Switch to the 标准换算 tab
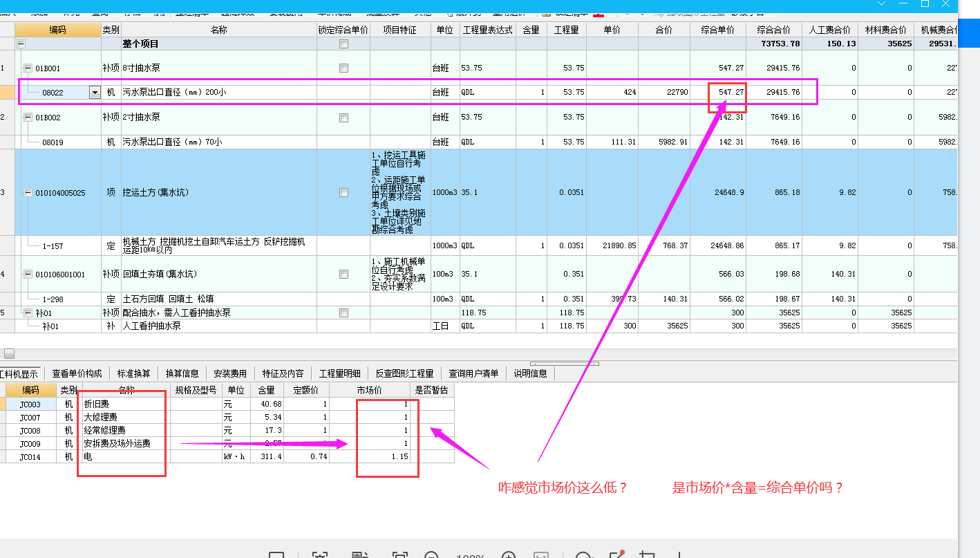980x558 pixels. (x=133, y=373)
